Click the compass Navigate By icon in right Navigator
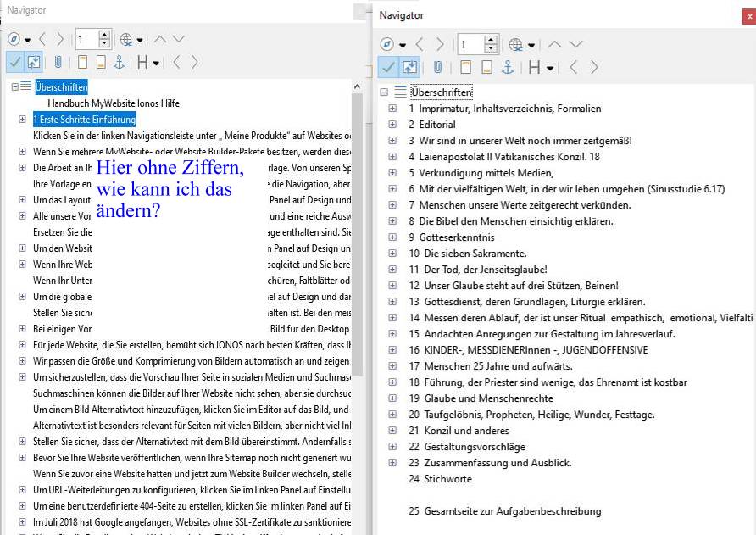This screenshot has height=535, width=756. [386, 45]
